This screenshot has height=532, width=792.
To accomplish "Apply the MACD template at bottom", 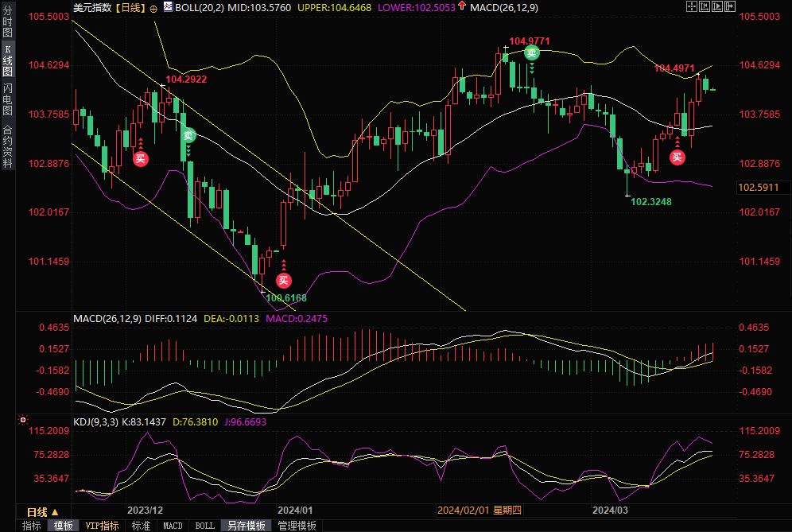I will tap(173, 526).
